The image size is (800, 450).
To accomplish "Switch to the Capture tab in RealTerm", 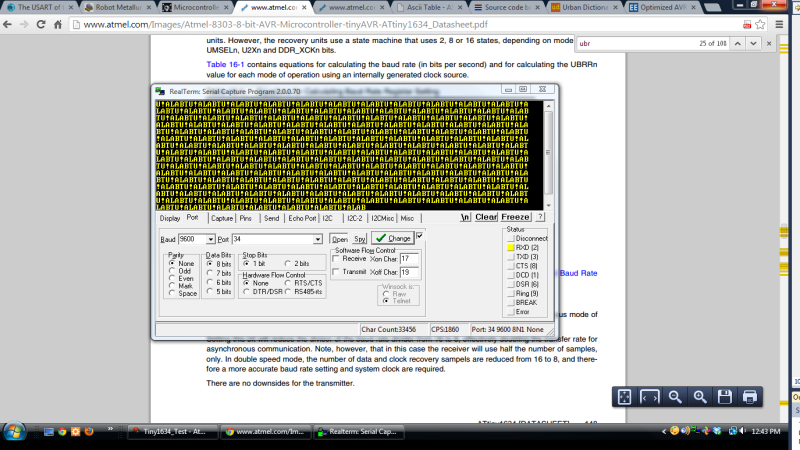I will [222, 217].
